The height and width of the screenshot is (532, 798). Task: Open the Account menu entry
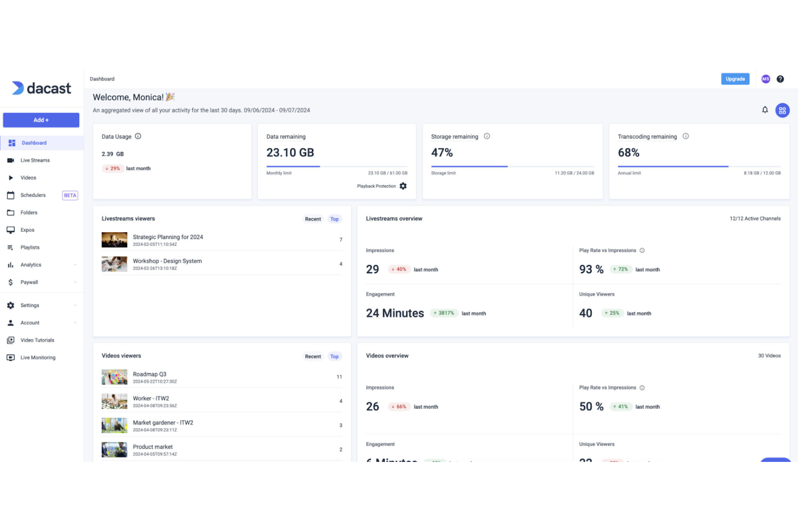pyautogui.click(x=30, y=322)
